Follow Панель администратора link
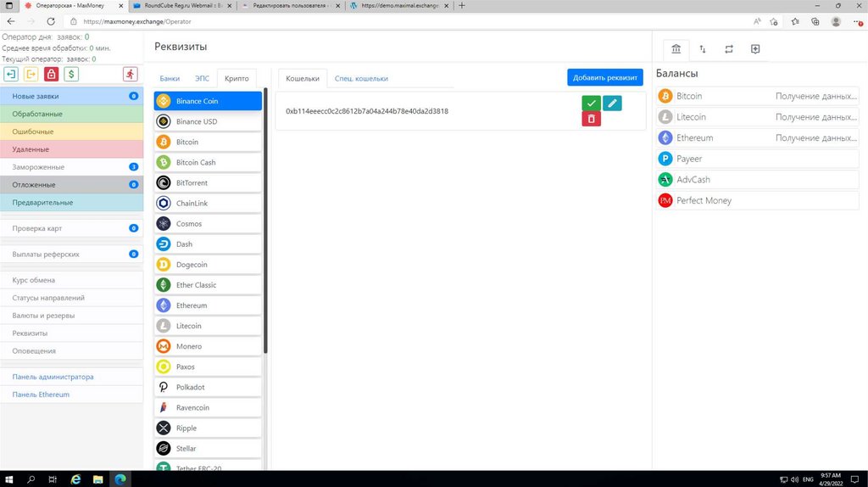The height and width of the screenshot is (487, 868). click(x=53, y=377)
